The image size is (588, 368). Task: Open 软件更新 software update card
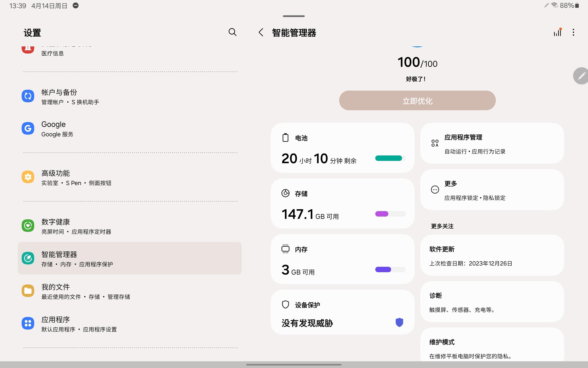click(x=492, y=256)
